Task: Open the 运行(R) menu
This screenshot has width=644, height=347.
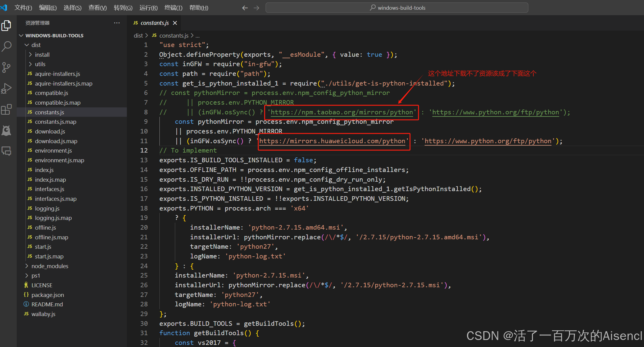Action: click(148, 8)
